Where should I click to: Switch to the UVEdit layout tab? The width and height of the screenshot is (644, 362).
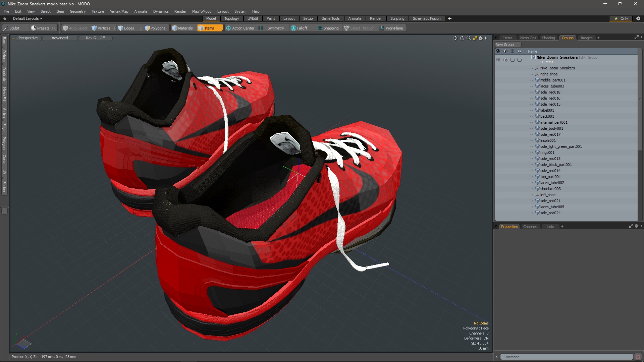pyautogui.click(x=253, y=18)
